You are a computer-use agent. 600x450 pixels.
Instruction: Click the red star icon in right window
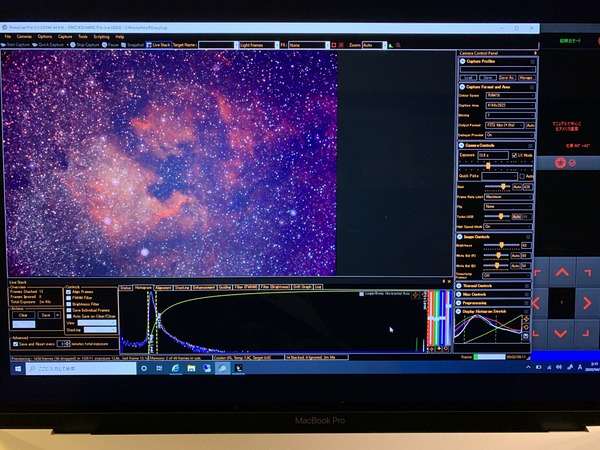pos(560,163)
